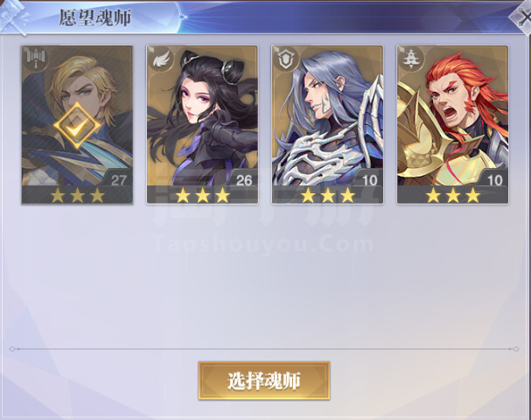Click the crossed hammer emblem beside 愿望魂师 title
Viewport: 531px width, 420px height.
[14, 17]
